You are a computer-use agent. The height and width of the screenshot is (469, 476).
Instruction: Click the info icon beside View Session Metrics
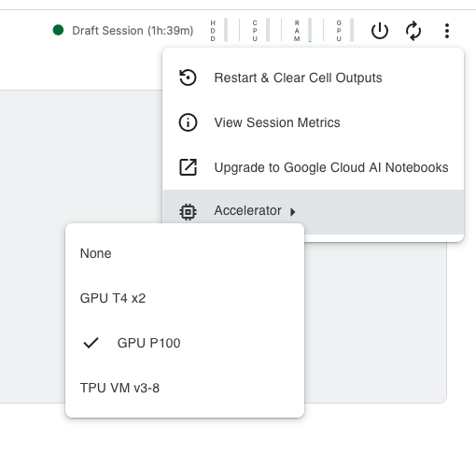(188, 122)
